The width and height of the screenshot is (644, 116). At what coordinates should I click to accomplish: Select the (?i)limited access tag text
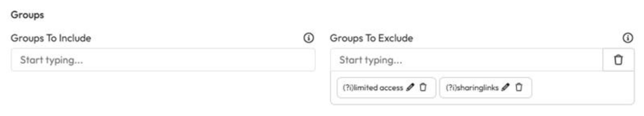(373, 88)
